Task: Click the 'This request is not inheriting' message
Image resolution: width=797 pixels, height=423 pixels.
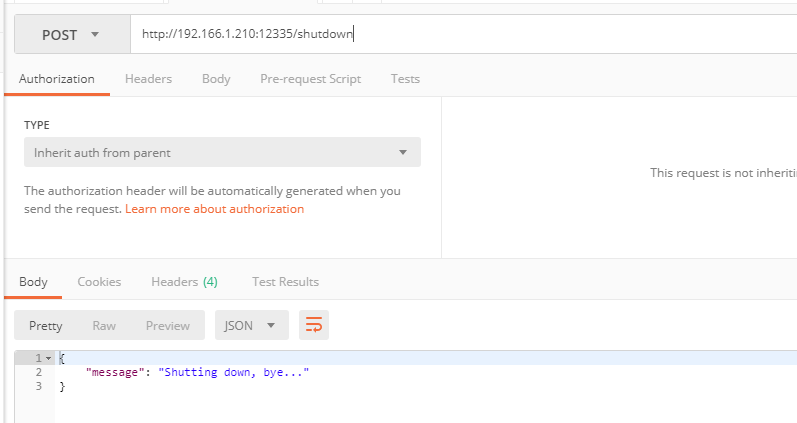Action: [x=723, y=173]
